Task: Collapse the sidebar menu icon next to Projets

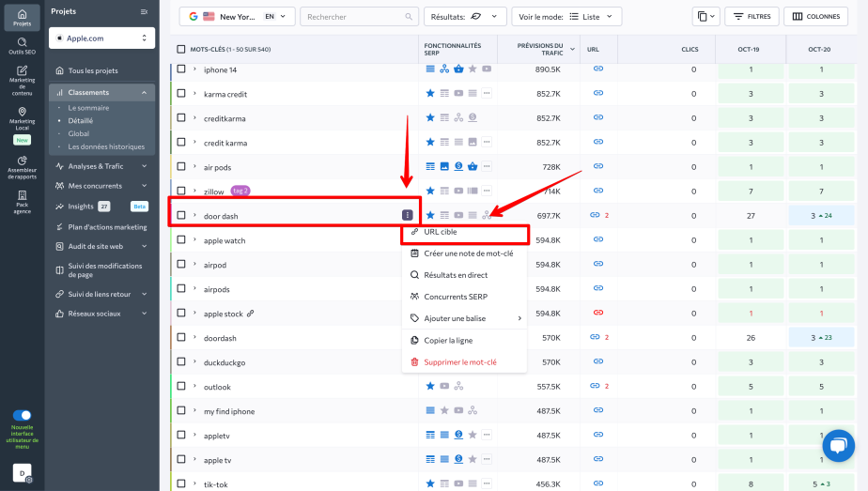Action: 144,11
